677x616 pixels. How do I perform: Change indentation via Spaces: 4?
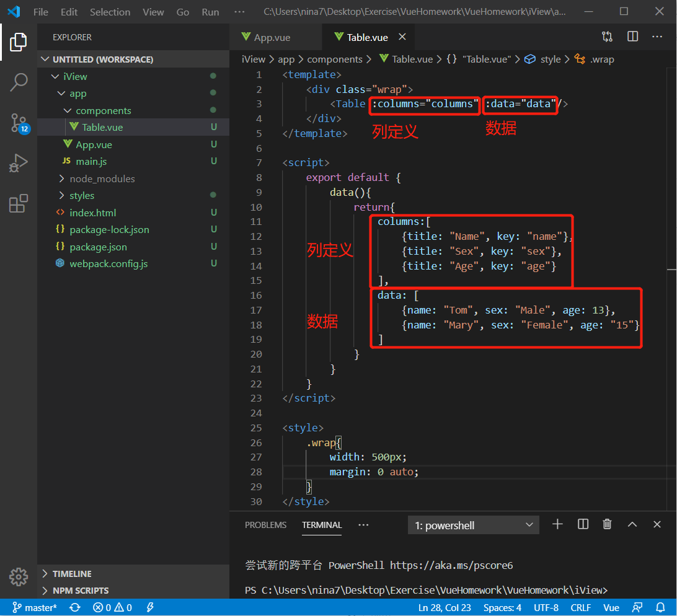pos(502,607)
